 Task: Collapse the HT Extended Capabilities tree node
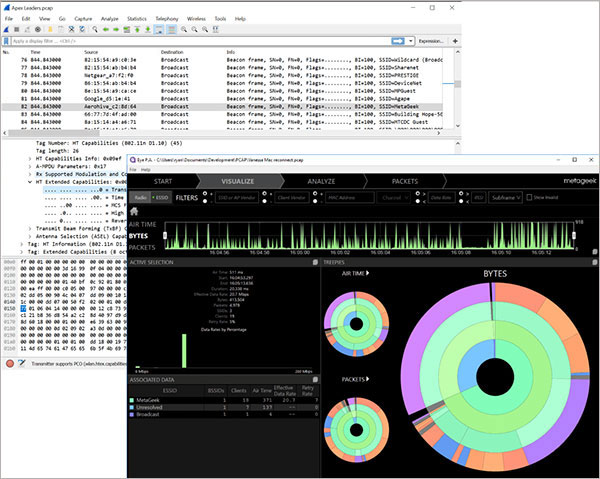pos(29,181)
